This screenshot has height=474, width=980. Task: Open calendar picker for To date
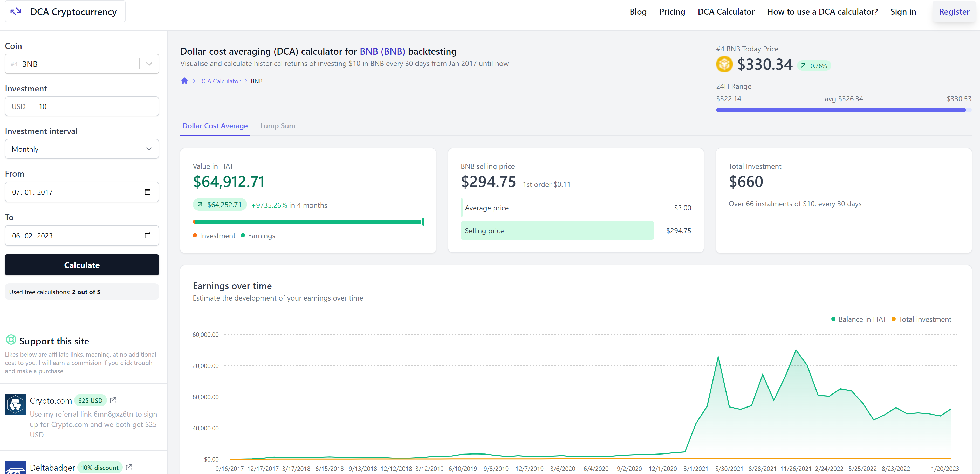coord(148,236)
